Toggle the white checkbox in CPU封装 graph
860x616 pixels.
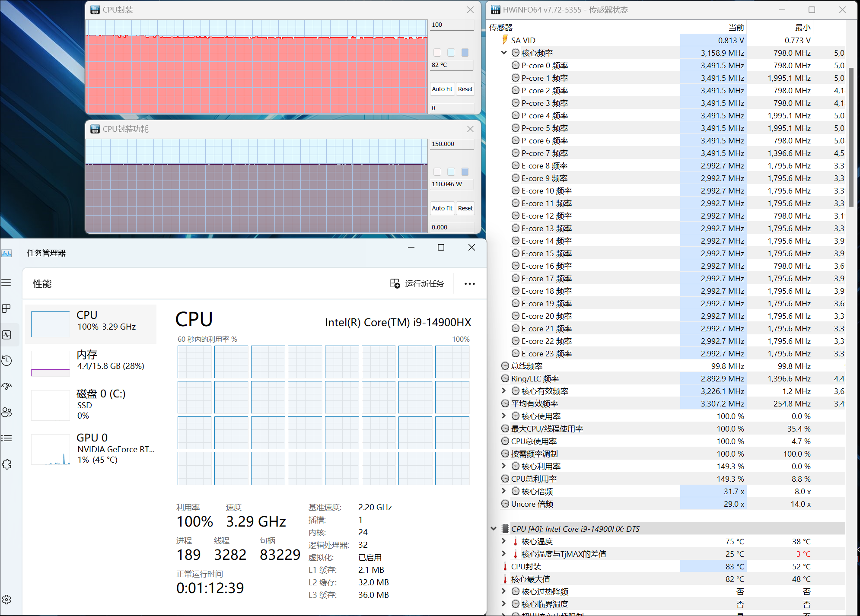(437, 53)
